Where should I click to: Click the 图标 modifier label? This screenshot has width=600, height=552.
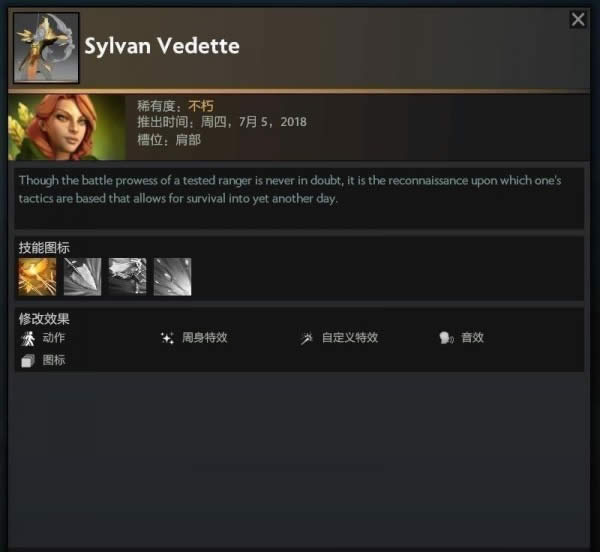pos(54,360)
